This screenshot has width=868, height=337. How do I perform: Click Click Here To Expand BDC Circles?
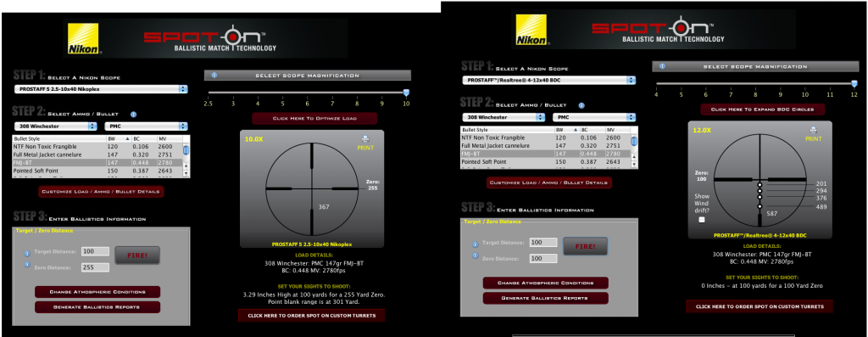point(762,110)
